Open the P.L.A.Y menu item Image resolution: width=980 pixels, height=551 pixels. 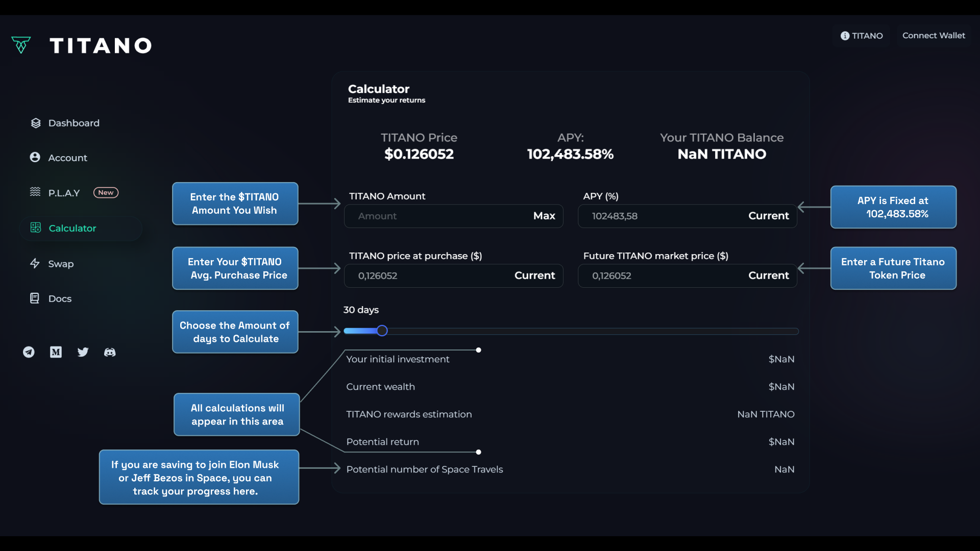click(64, 193)
